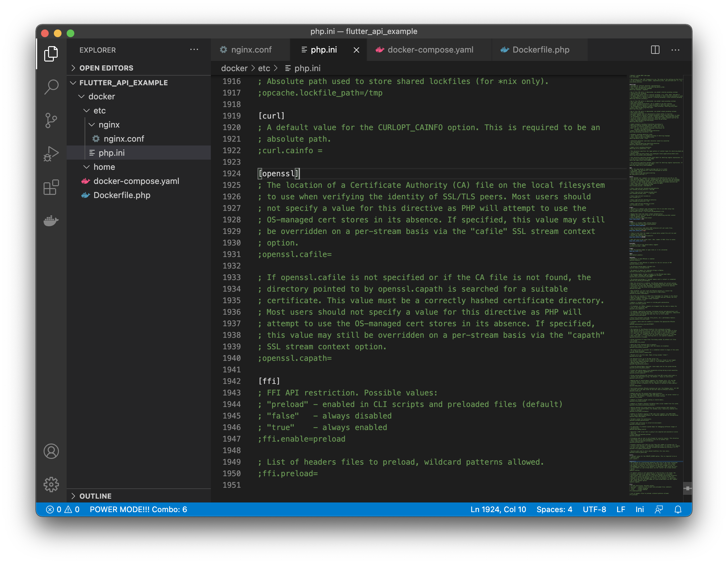
Task: Open the Docker view icon
Action: (51, 220)
